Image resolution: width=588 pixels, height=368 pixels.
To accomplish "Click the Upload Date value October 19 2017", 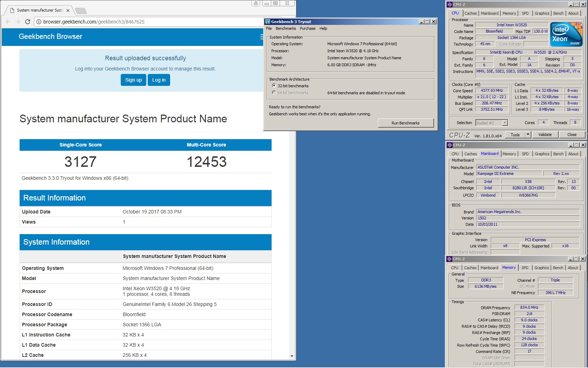I will (x=152, y=212).
